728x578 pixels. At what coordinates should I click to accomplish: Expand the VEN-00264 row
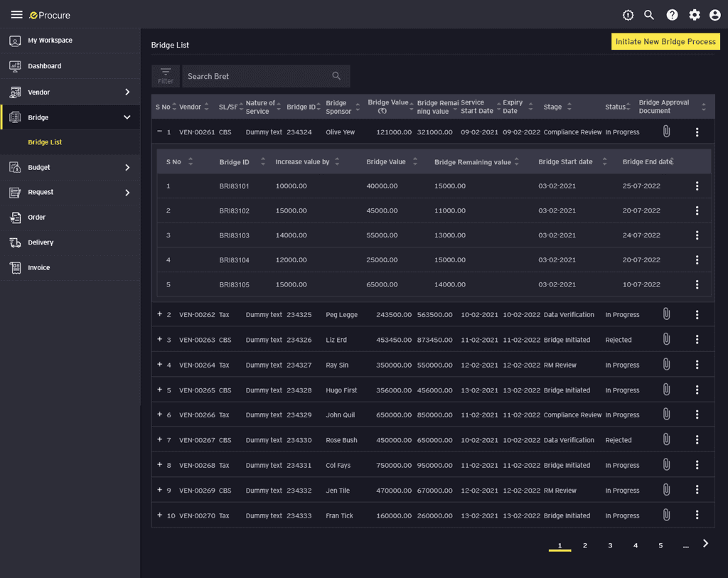pos(159,365)
